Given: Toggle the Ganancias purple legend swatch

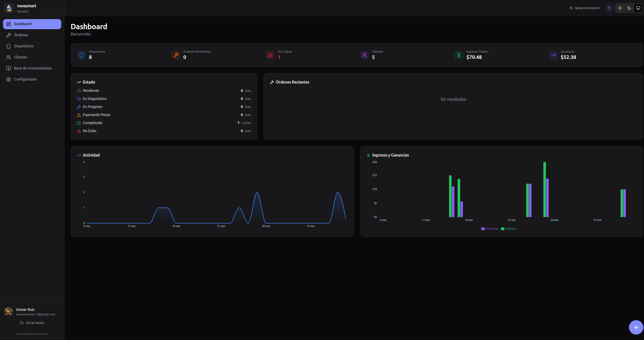Looking at the screenshot, I should (x=483, y=229).
